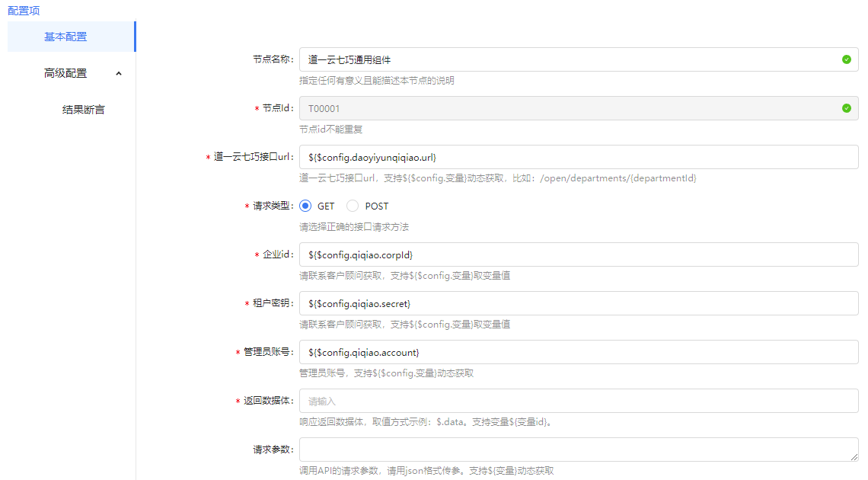Select the GET request type

pyautogui.click(x=306, y=206)
